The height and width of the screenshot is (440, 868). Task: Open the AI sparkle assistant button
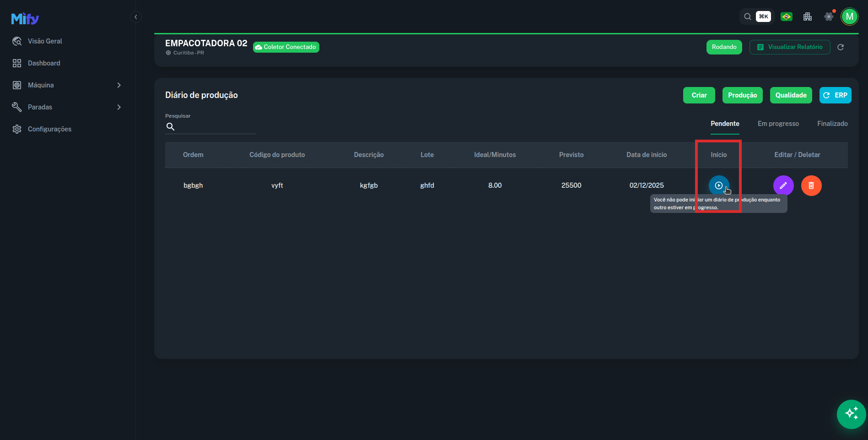click(851, 414)
